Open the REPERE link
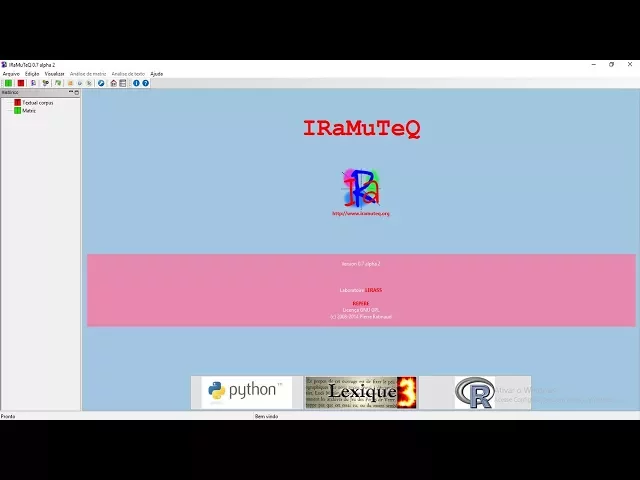 click(361, 303)
